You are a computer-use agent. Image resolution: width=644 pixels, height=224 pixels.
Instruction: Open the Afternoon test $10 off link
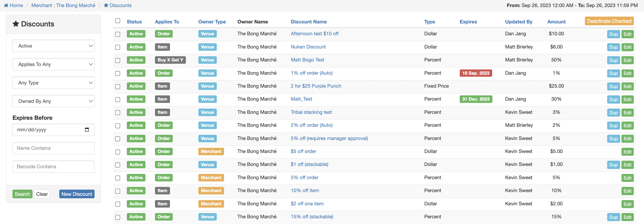tap(315, 33)
